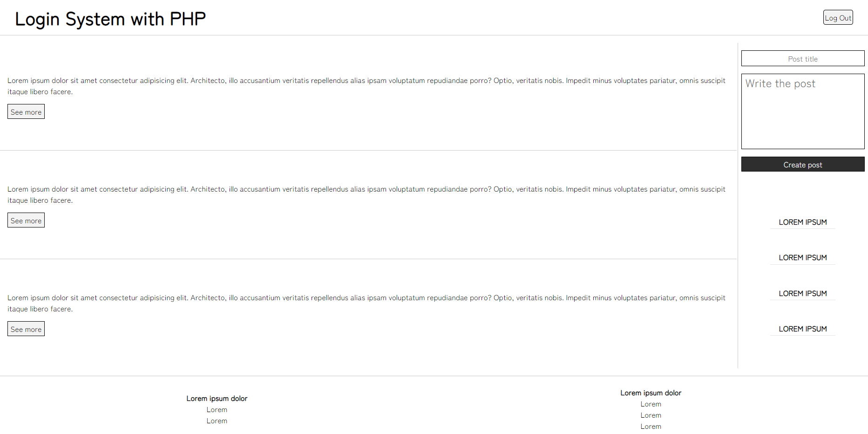Open the third LOREM IPSUM sidebar link
868x434 pixels.
[x=803, y=294]
